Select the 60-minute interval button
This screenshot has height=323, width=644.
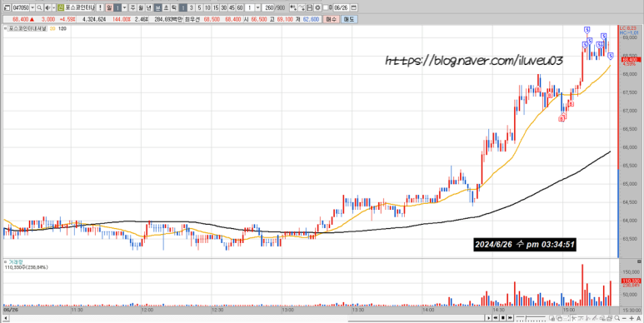coord(240,7)
